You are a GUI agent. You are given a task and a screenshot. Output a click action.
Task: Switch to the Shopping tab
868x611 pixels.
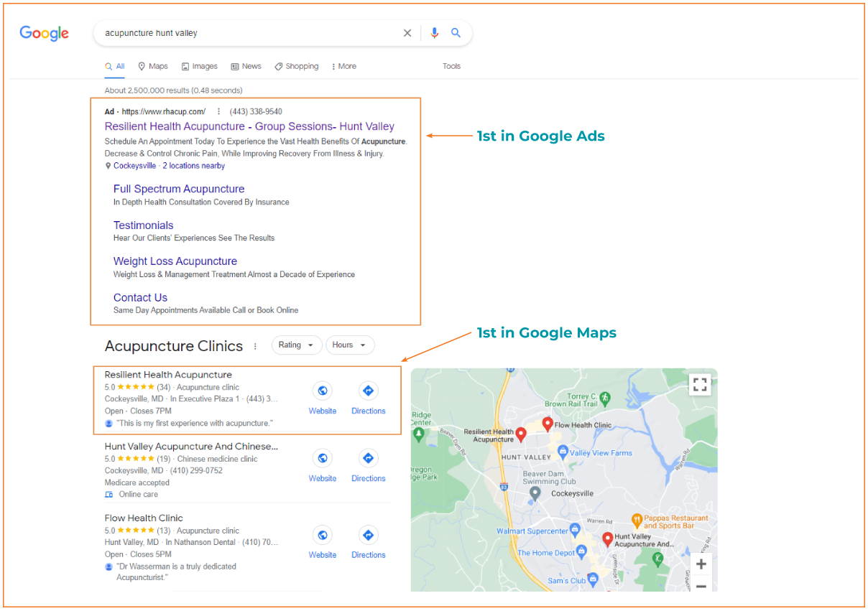(x=296, y=66)
